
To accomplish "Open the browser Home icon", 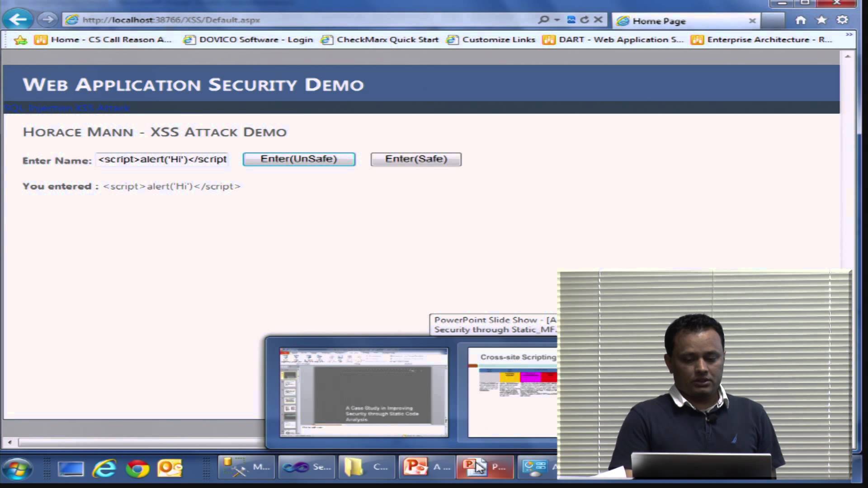I will (x=801, y=20).
